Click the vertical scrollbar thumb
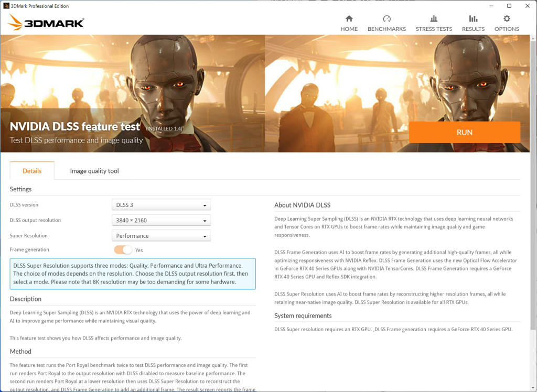The image size is (537, 392). (533, 185)
